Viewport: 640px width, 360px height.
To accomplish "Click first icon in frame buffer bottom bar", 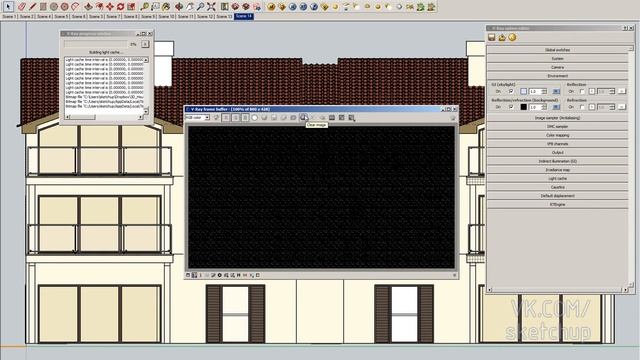I will [x=188, y=275].
